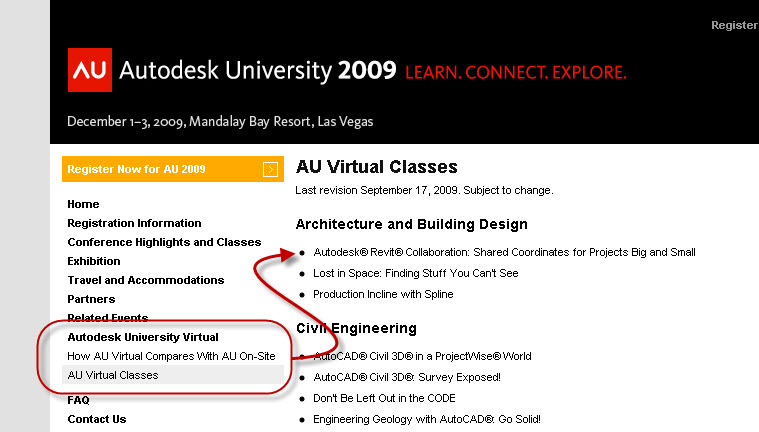759x432 pixels.
Task: Open Engineering Geology with AutoCAD Go Solid
Action: coord(427,419)
